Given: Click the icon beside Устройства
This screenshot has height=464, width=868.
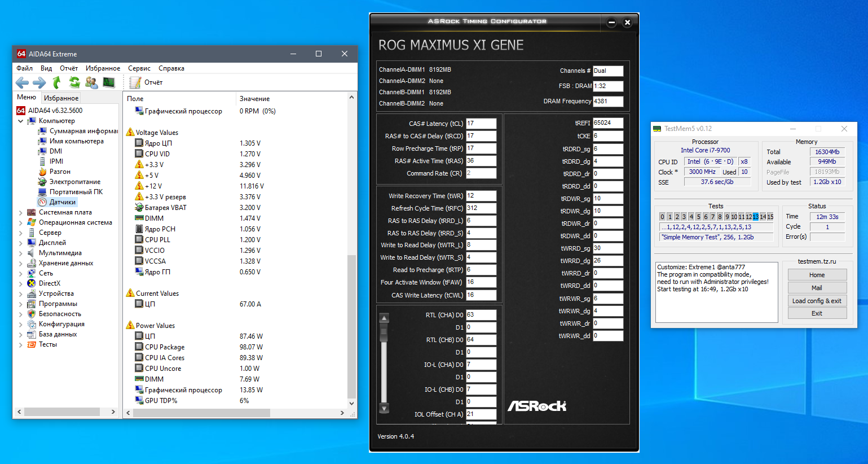Looking at the screenshot, I should (32, 294).
